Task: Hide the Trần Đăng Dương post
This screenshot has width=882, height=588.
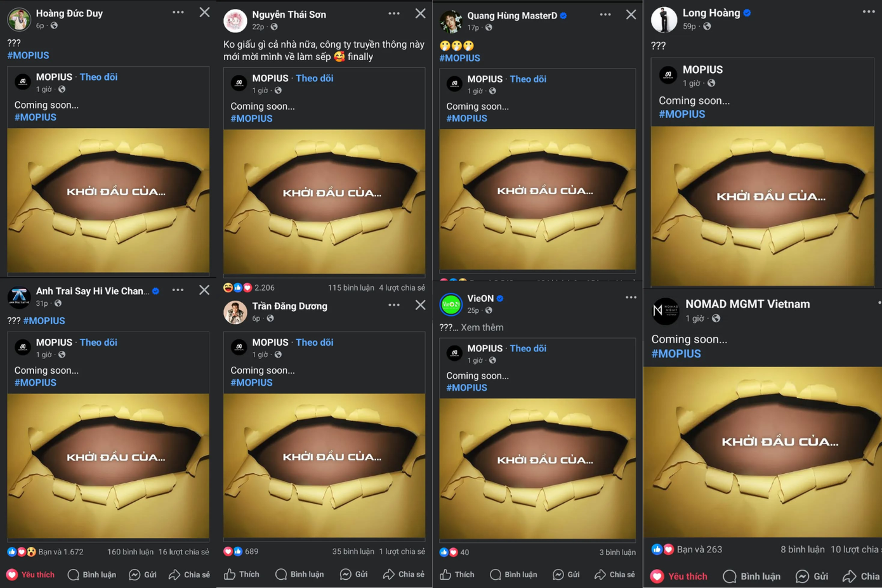Action: (420, 305)
